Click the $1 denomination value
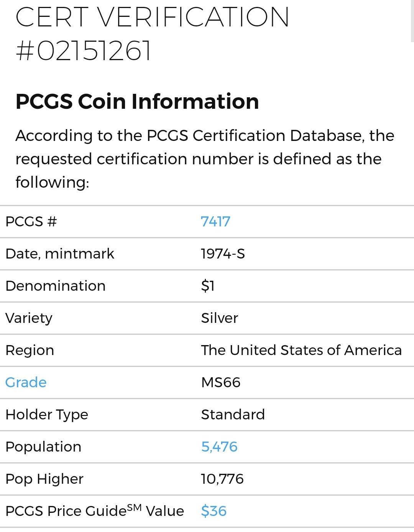The width and height of the screenshot is (414, 532). pyautogui.click(x=208, y=286)
